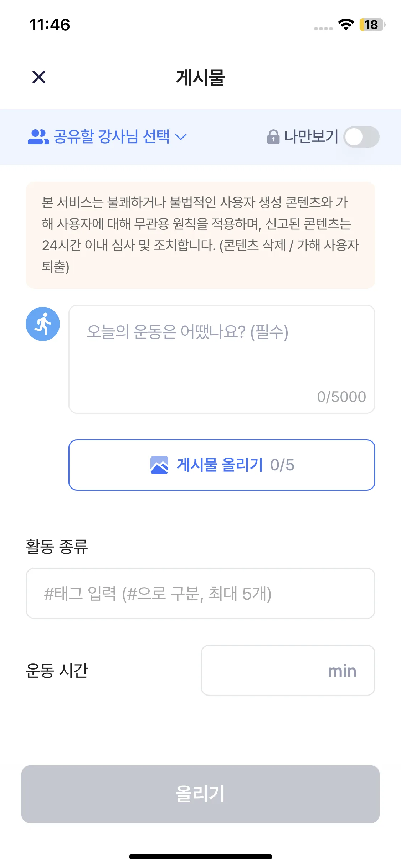
Task: Tap the 게시물 page title
Action: (200, 77)
